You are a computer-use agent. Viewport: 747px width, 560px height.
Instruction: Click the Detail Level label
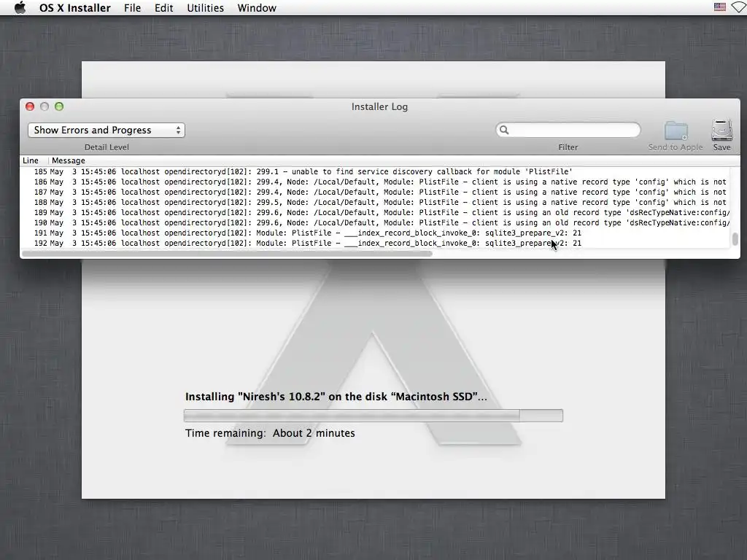pyautogui.click(x=107, y=147)
